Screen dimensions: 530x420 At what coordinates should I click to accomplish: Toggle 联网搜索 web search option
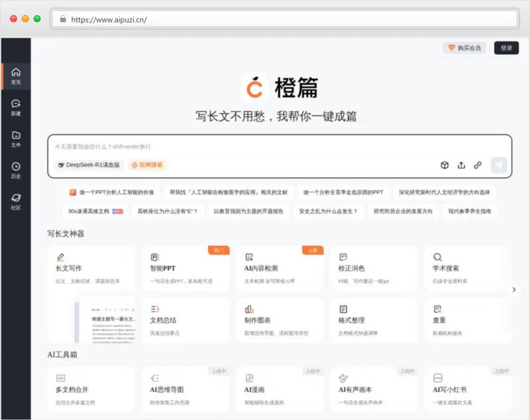147,165
